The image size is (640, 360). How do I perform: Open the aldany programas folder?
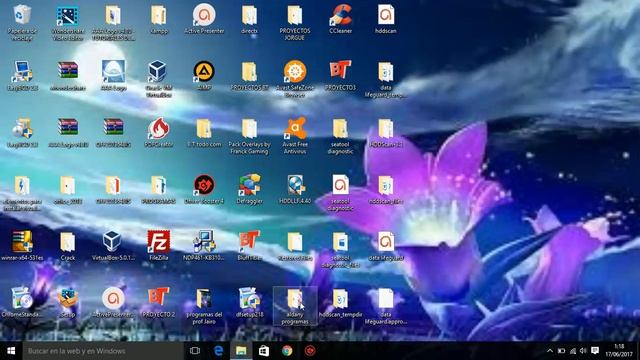[295, 306]
